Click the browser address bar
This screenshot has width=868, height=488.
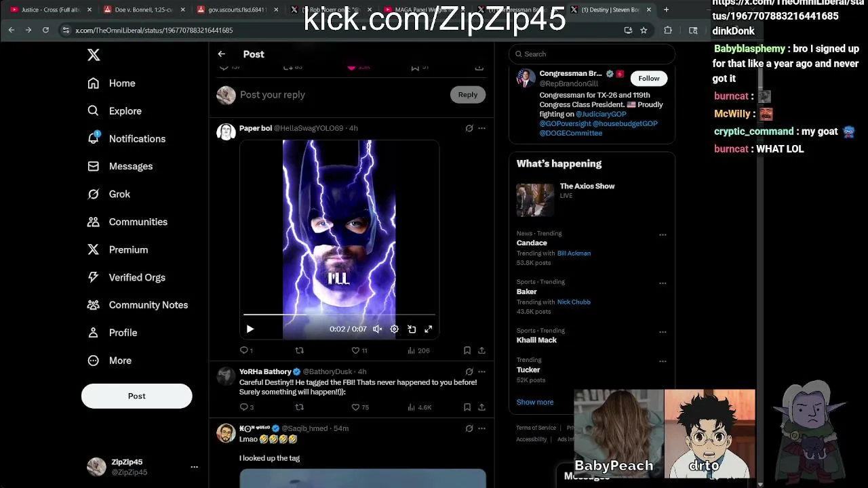(x=339, y=30)
